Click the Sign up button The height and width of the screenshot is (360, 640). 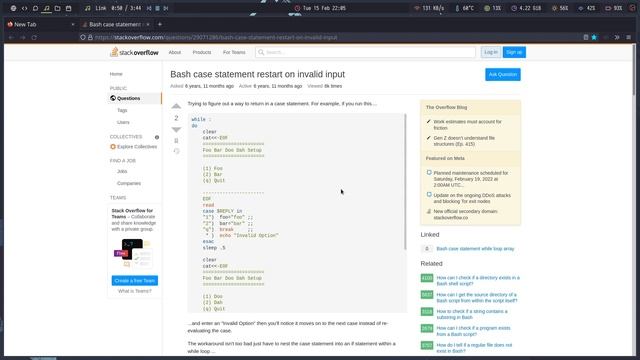pos(514,52)
